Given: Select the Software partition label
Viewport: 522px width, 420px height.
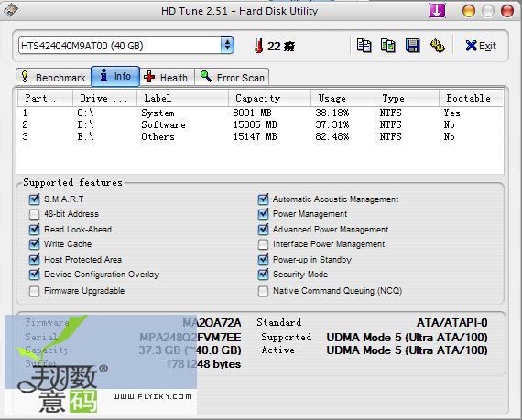Looking at the screenshot, I should (163, 125).
